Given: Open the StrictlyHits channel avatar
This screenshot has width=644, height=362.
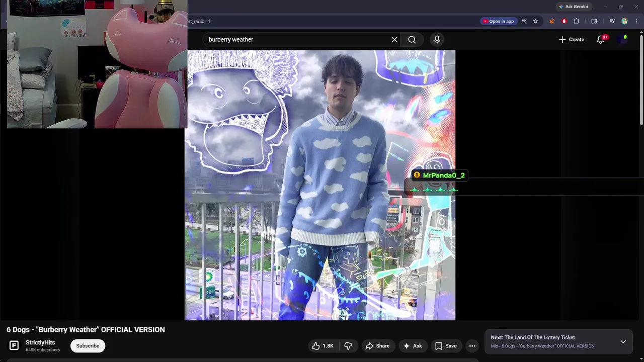Looking at the screenshot, I should tap(14, 346).
